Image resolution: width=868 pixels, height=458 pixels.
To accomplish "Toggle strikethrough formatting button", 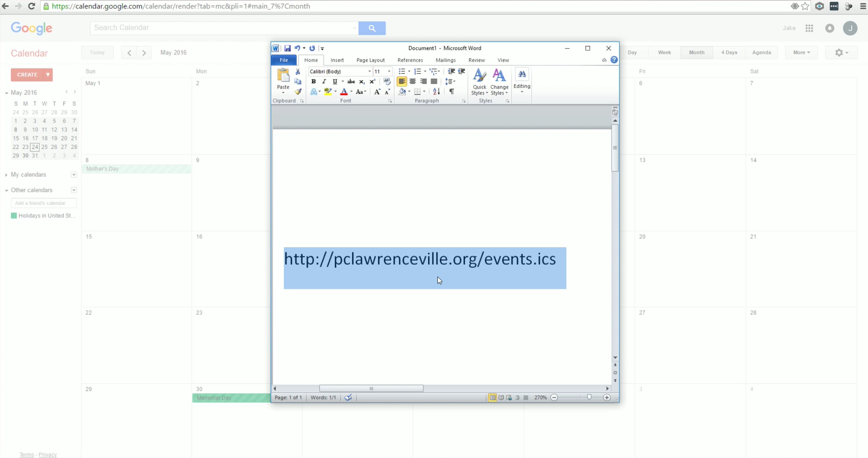I will pyautogui.click(x=351, y=81).
